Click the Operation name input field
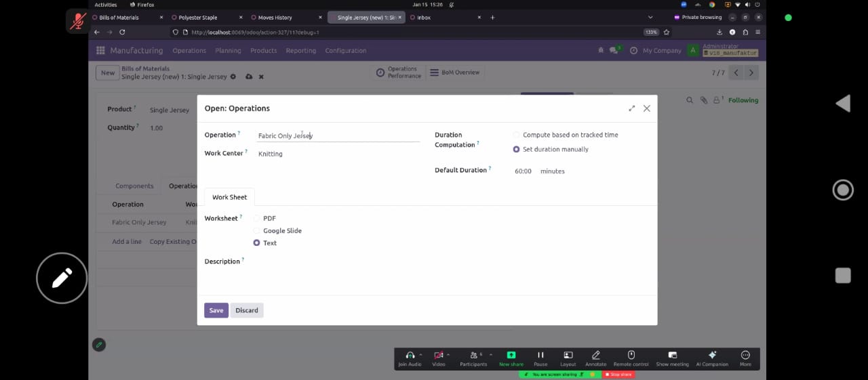The image size is (868, 380). pos(338,135)
